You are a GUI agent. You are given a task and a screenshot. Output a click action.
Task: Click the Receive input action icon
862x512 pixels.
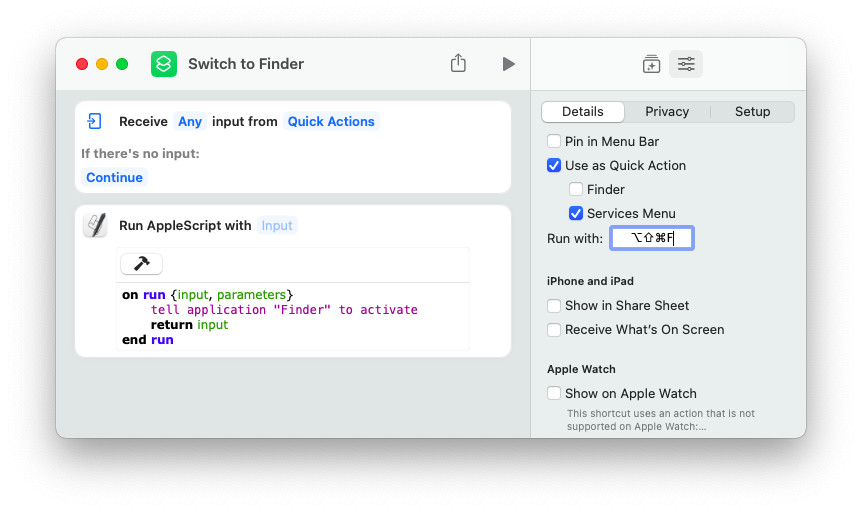(x=95, y=121)
